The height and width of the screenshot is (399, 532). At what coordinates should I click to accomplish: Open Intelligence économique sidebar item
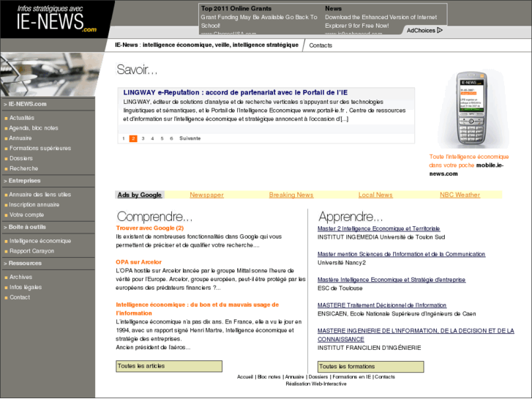40,241
